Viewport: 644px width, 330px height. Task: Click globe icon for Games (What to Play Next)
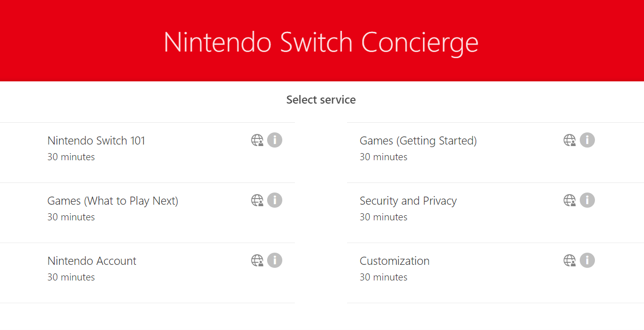(257, 200)
